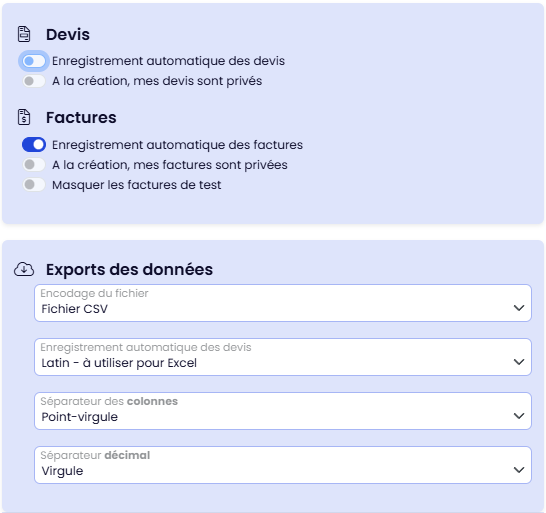Image resolution: width=546 pixels, height=513 pixels.
Task: Click the chevron arrow on Fichier CSV field
Action: [x=519, y=308]
